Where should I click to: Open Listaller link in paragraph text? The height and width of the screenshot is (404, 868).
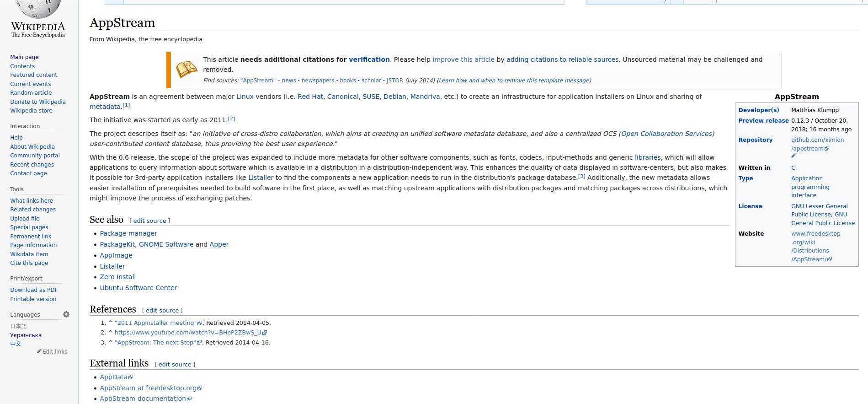(261, 178)
